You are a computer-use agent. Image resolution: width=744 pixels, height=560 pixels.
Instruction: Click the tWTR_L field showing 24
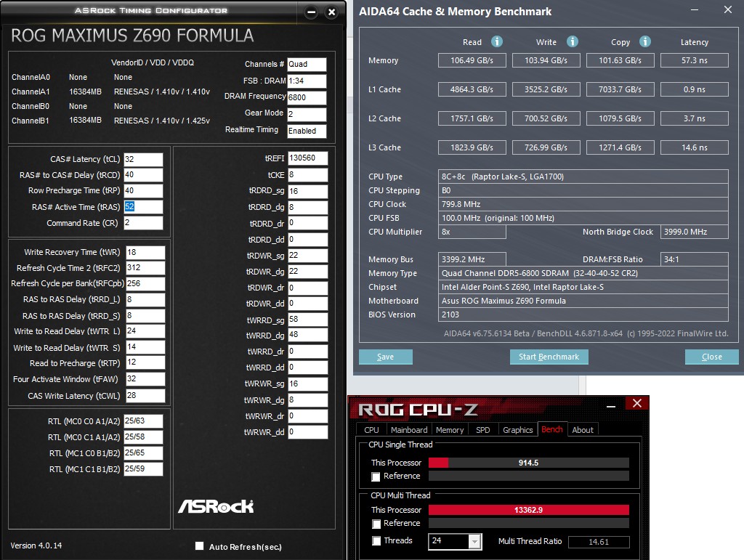[145, 331]
